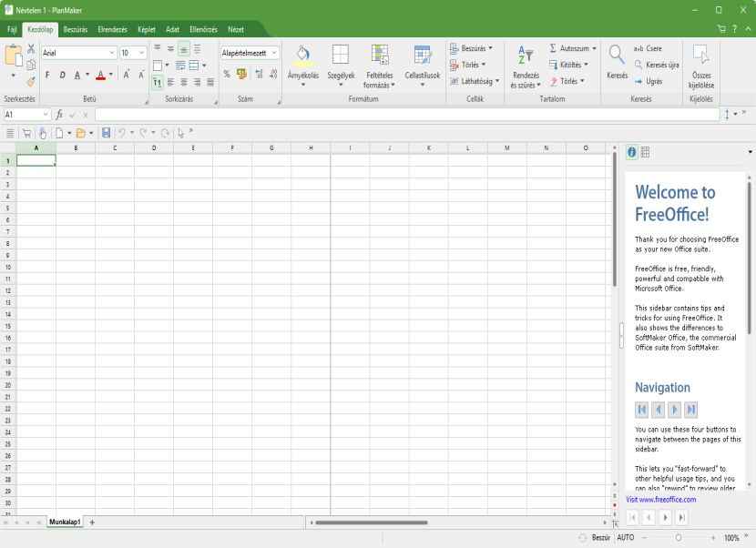The height and width of the screenshot is (548, 756).
Task: Click the currency format icon
Action: pos(242,74)
